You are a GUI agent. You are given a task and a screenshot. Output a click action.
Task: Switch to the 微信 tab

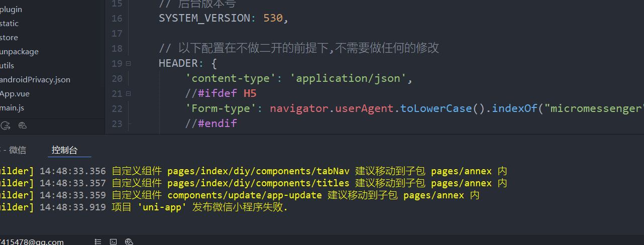(x=17, y=150)
